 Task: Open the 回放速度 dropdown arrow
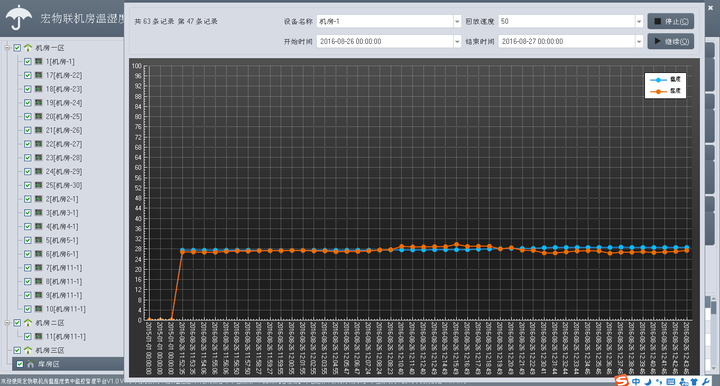(639, 21)
